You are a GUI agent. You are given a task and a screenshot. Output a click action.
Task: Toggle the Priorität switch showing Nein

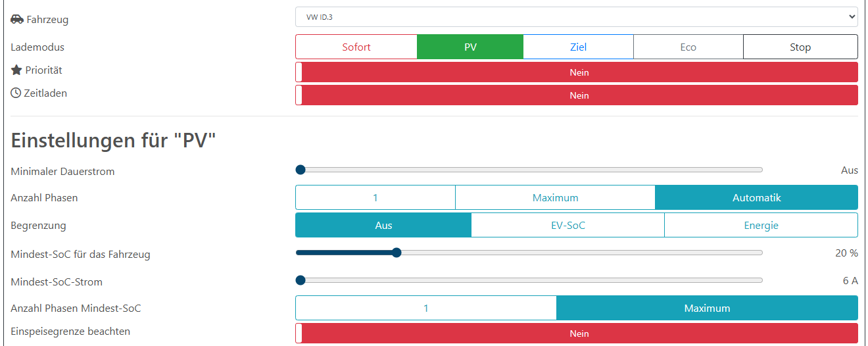(x=577, y=72)
